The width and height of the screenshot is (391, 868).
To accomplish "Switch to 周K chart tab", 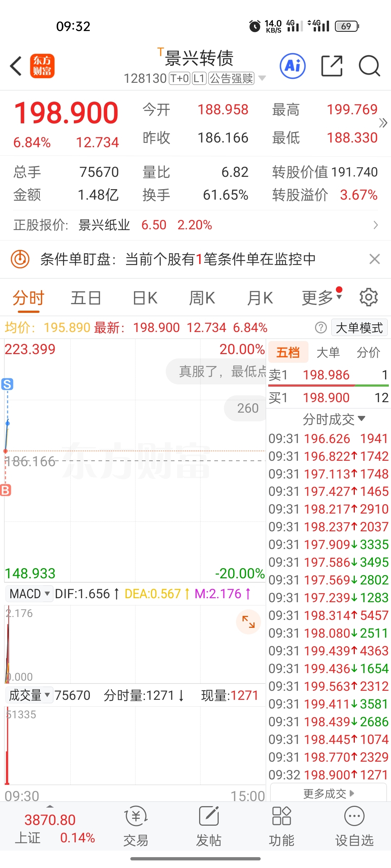I will pyautogui.click(x=202, y=298).
